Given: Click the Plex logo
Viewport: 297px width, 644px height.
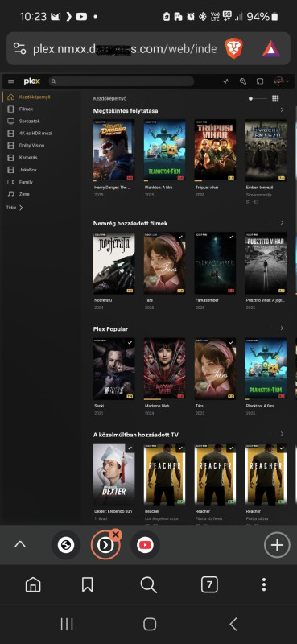Looking at the screenshot, I should pos(32,81).
